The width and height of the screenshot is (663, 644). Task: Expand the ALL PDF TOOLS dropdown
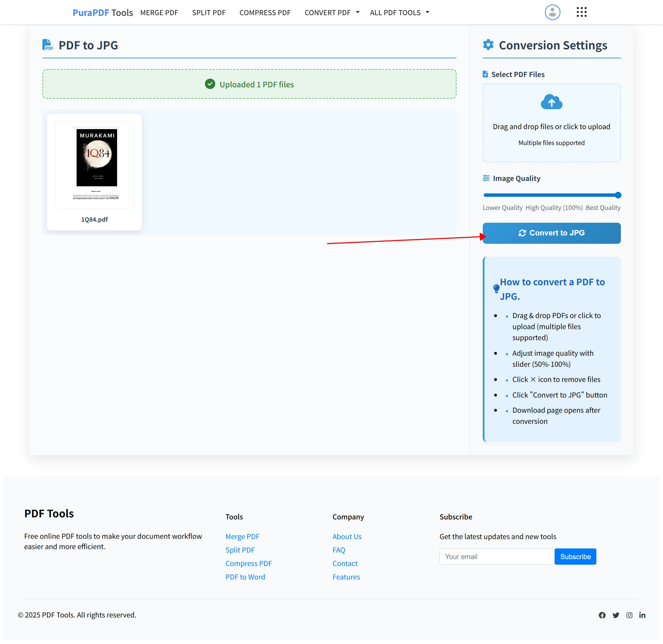(x=399, y=12)
